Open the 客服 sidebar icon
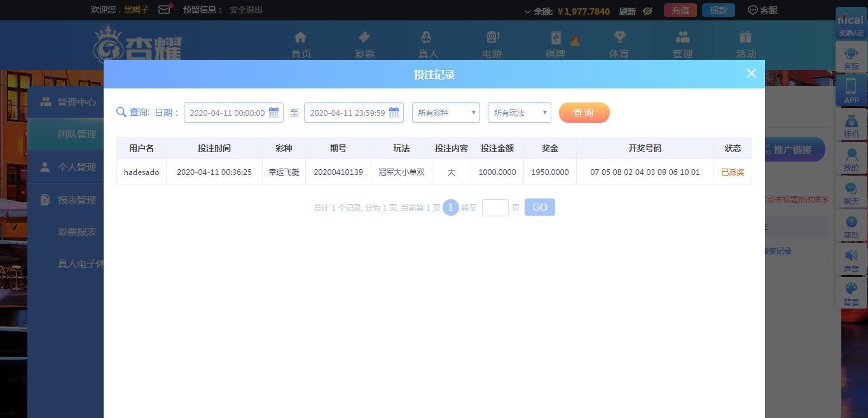Viewport: 868px width, 418px height. [x=851, y=57]
